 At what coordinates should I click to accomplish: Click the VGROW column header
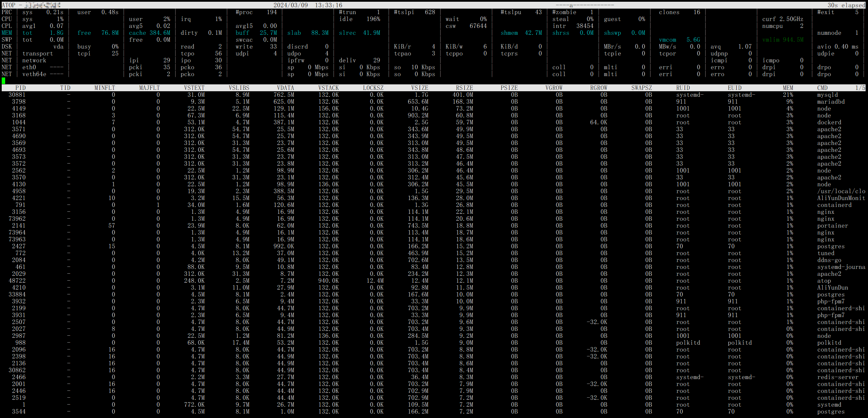pyautogui.click(x=554, y=88)
